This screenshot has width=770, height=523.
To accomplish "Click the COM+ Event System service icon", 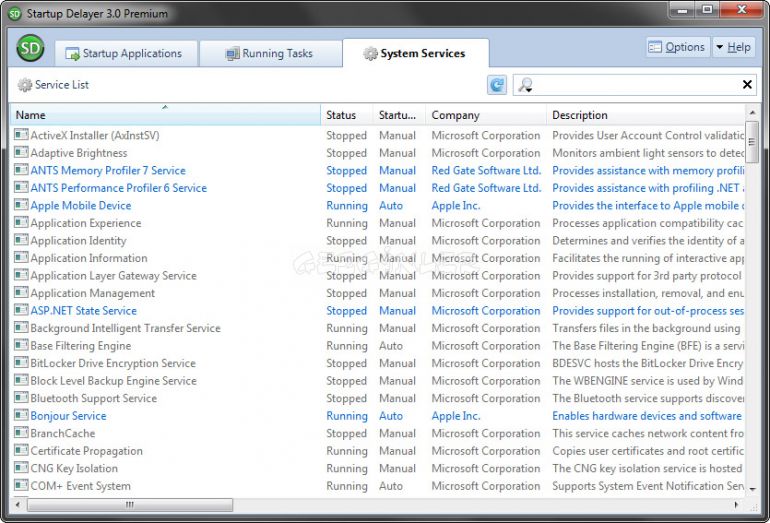I will point(21,485).
